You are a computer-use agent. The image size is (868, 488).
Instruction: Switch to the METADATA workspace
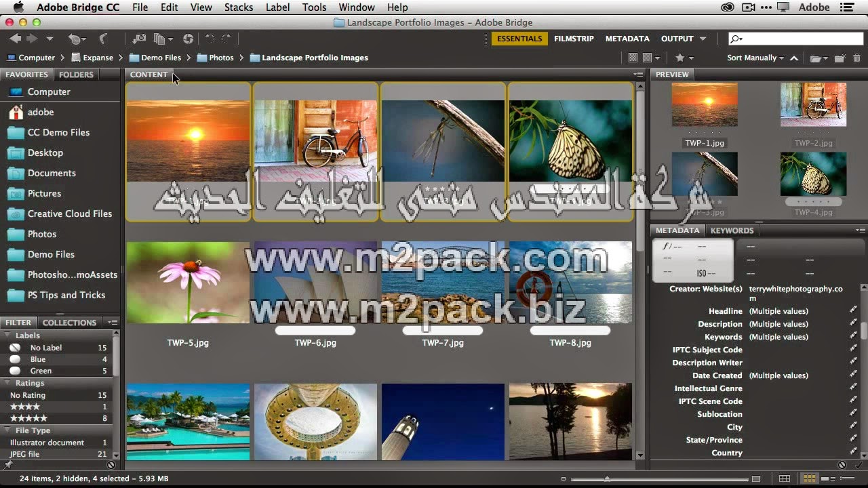[627, 39]
